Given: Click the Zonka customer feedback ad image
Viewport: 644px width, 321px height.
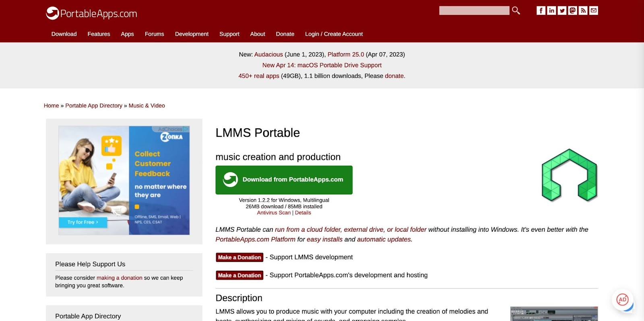Looking at the screenshot, I should click(124, 180).
